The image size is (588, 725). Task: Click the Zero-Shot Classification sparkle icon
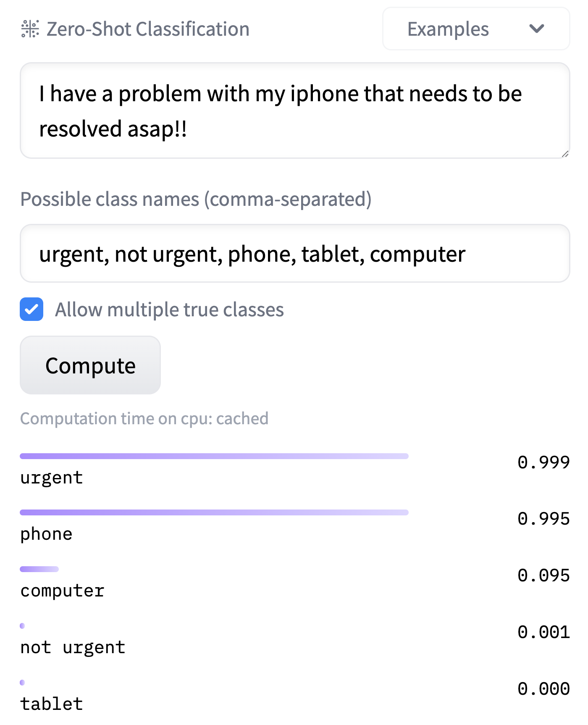point(30,29)
